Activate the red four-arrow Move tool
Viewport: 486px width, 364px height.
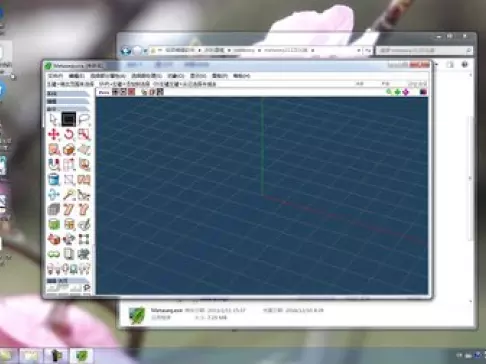(x=54, y=134)
